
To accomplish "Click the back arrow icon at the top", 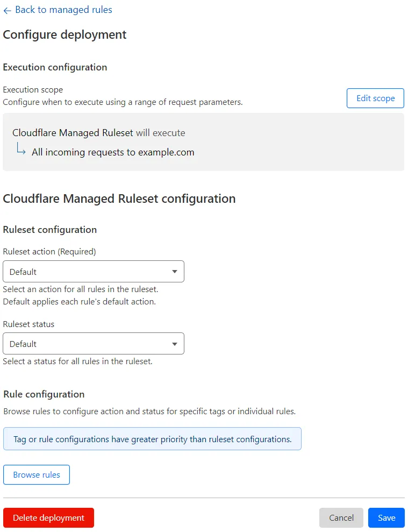I will 7,10.
